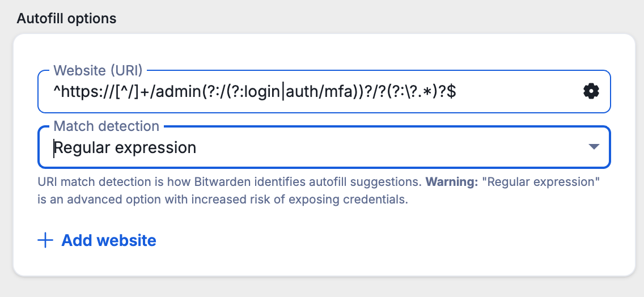Open the Match detection combo box
The height and width of the screenshot is (297, 644).
(324, 147)
